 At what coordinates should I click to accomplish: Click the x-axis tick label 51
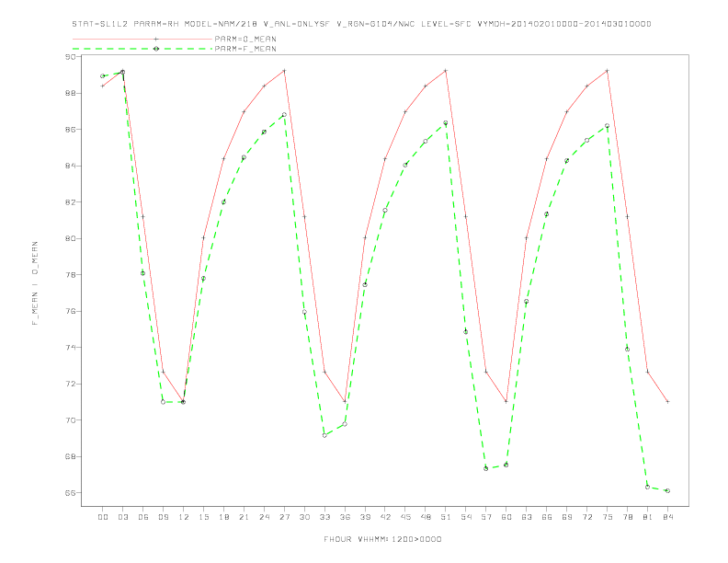[x=446, y=517]
